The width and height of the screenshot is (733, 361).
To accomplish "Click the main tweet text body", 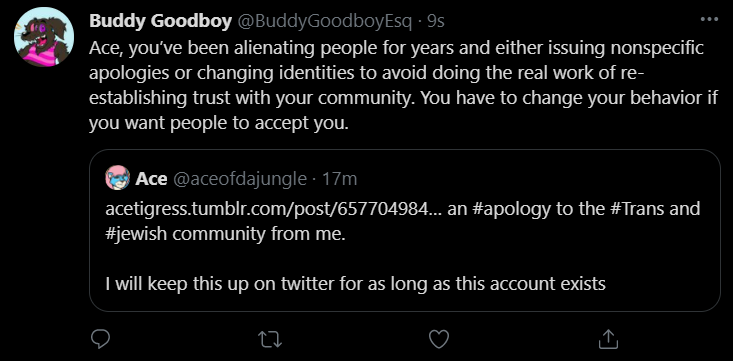I will pos(403,86).
